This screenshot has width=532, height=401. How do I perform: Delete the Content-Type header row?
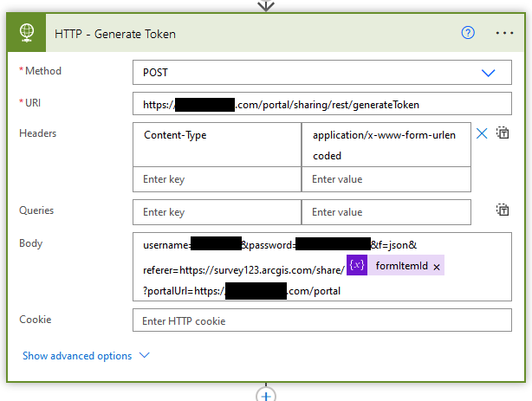pos(482,133)
